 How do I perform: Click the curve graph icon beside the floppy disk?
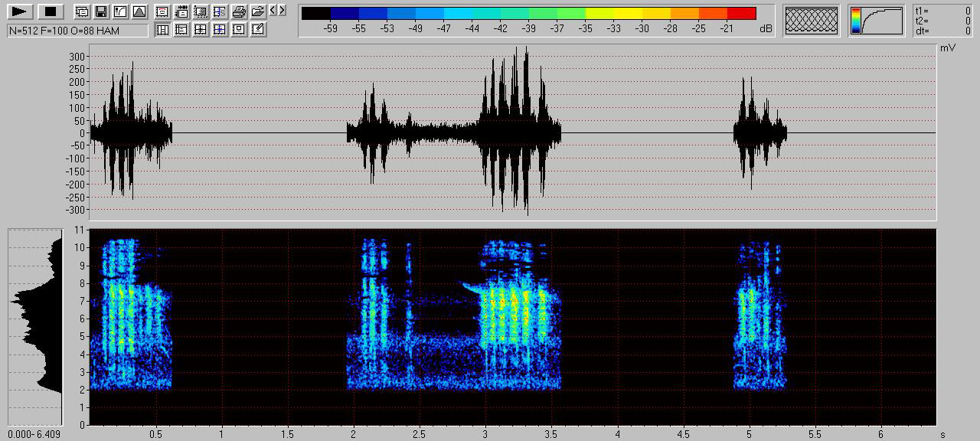[119, 11]
